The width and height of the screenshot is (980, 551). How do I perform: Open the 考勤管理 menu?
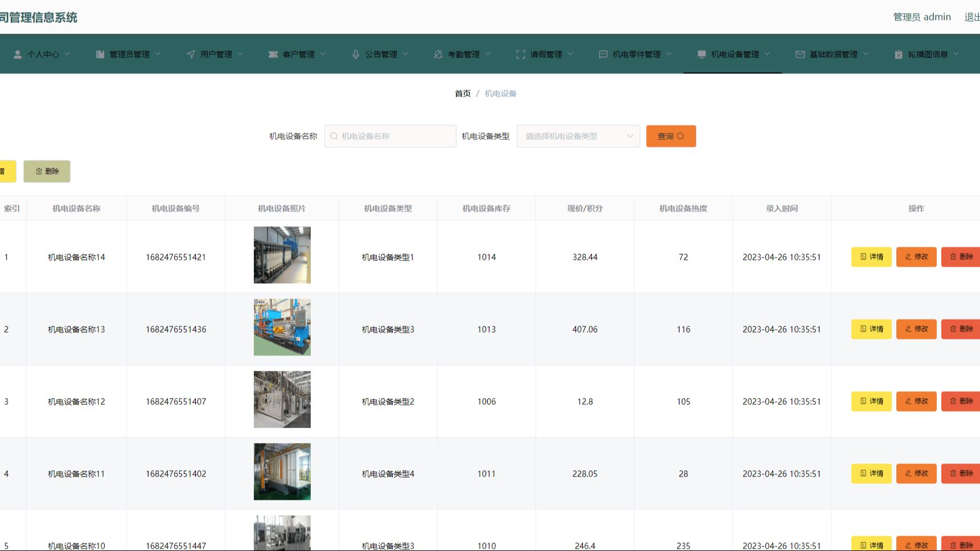[461, 54]
